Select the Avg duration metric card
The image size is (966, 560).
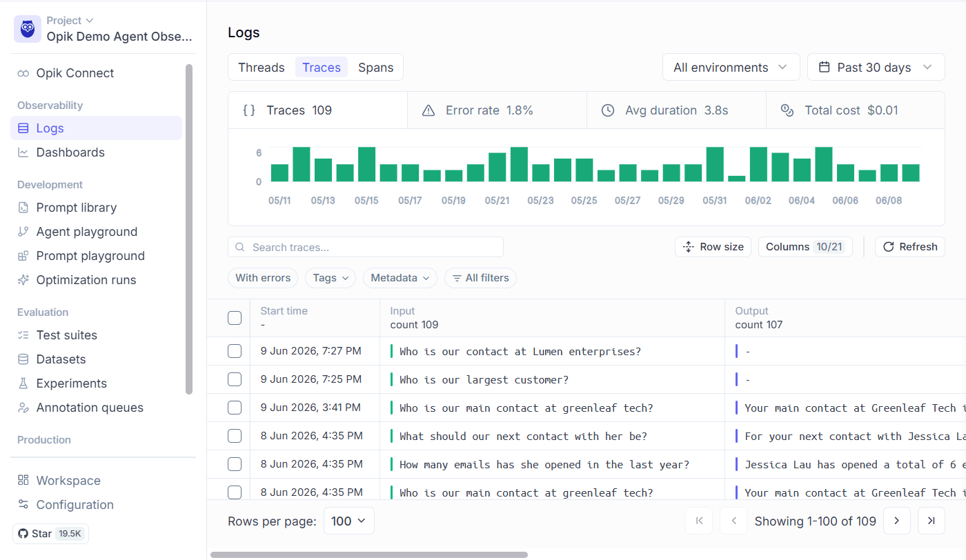677,110
